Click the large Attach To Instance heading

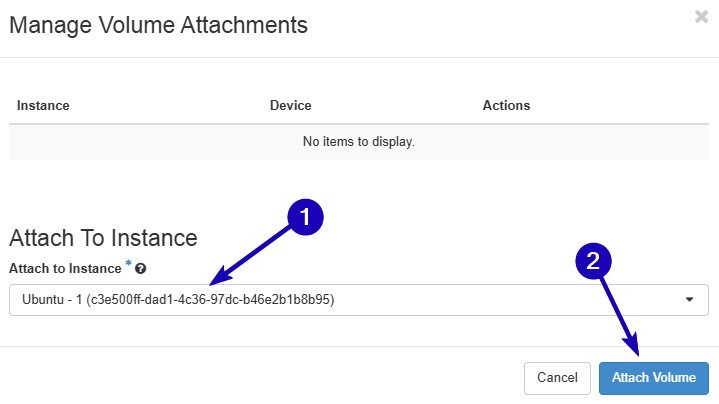pos(103,238)
